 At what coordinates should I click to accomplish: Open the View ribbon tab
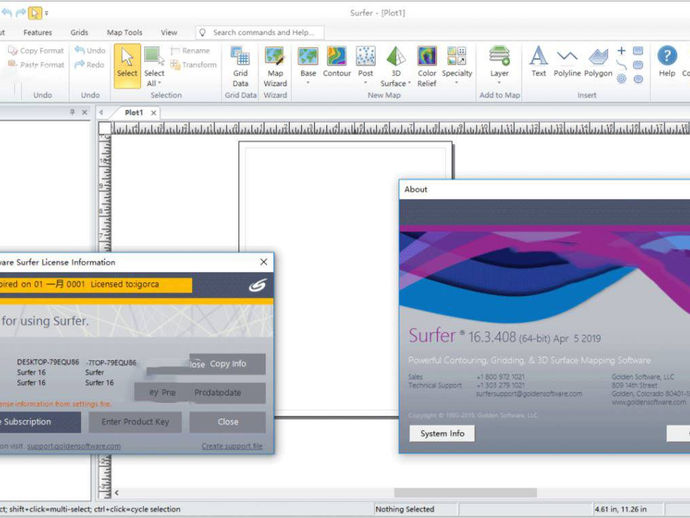click(169, 33)
